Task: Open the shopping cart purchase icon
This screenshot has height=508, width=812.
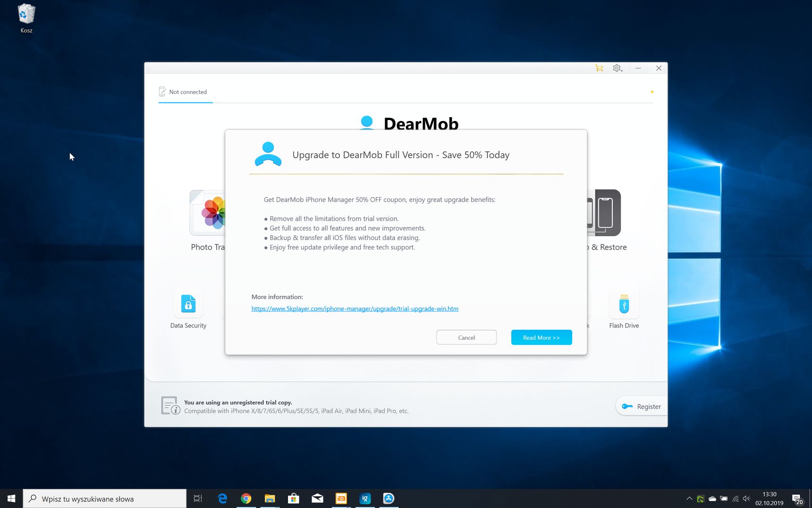Action: [x=599, y=68]
